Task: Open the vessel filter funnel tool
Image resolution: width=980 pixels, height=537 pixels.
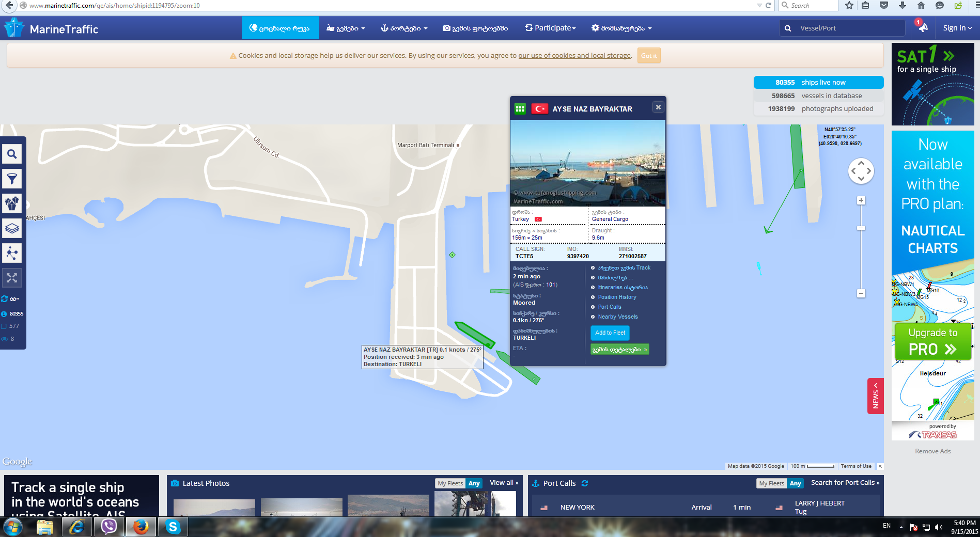Action: [x=12, y=179]
